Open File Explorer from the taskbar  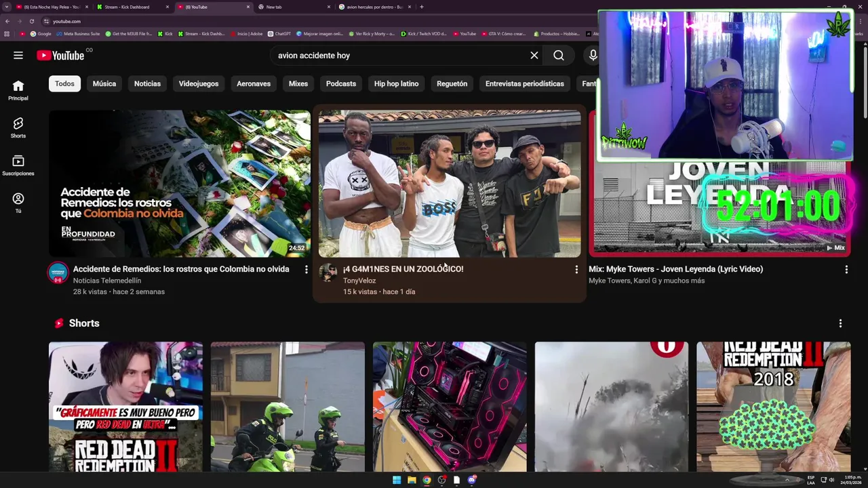412,480
